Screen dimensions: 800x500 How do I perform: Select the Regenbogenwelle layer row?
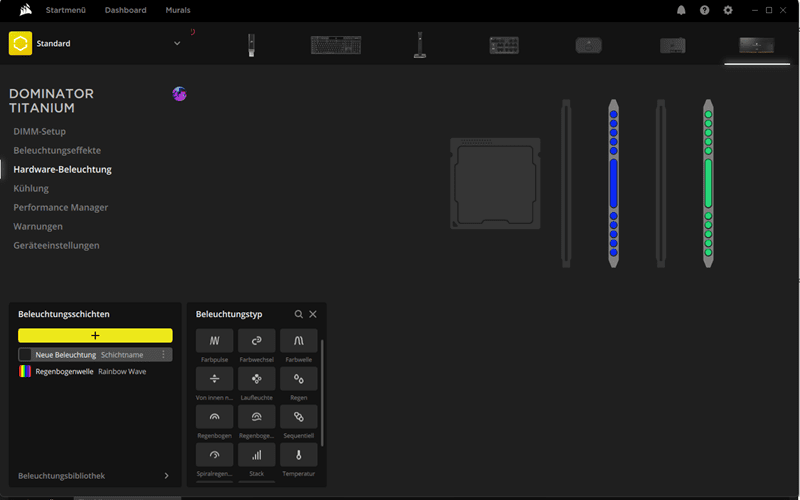[95, 371]
